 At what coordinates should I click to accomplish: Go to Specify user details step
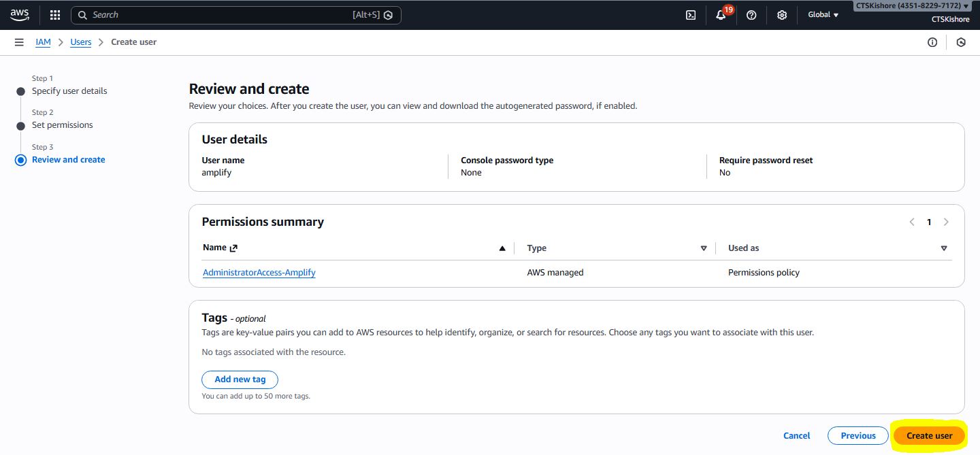point(69,91)
